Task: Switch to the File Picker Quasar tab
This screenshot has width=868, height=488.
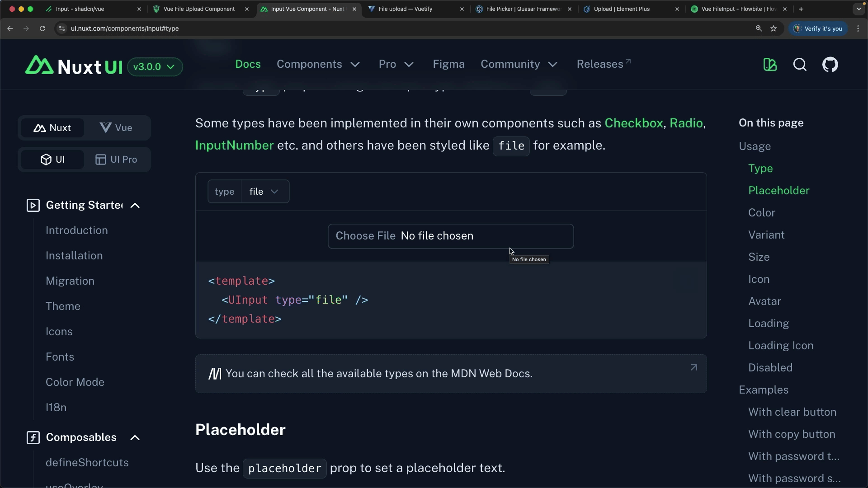Action: pos(524,9)
